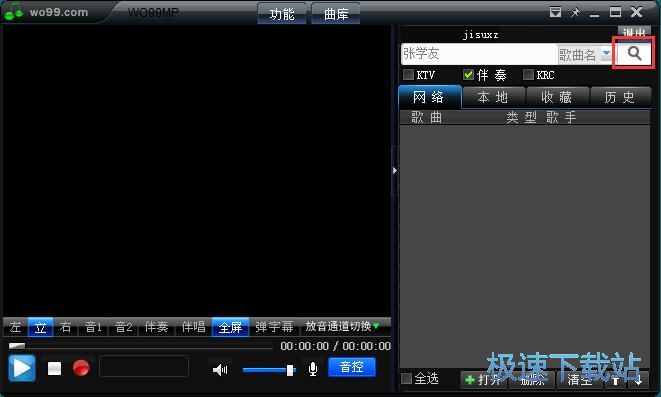Select the 左 left channel toggle

[x=16, y=327]
